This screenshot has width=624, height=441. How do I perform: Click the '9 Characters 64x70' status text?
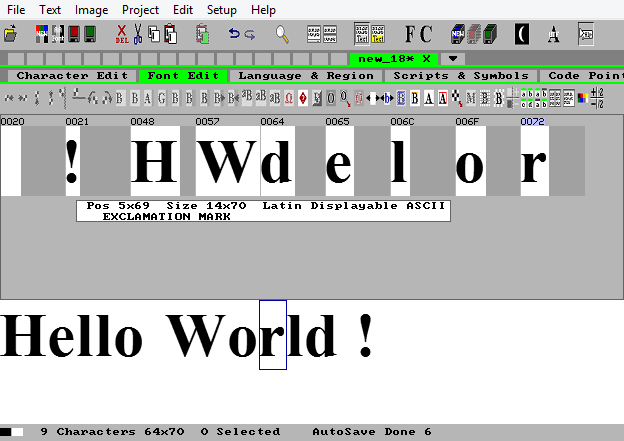click(x=112, y=431)
